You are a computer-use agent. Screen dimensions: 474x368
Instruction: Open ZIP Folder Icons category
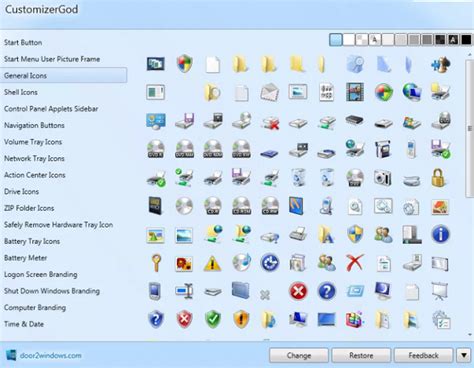point(29,208)
